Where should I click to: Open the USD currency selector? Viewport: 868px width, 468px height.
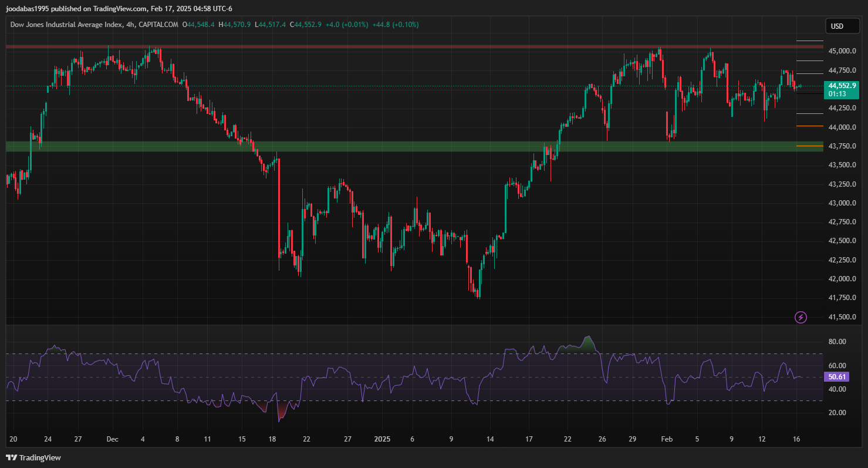tap(837, 26)
